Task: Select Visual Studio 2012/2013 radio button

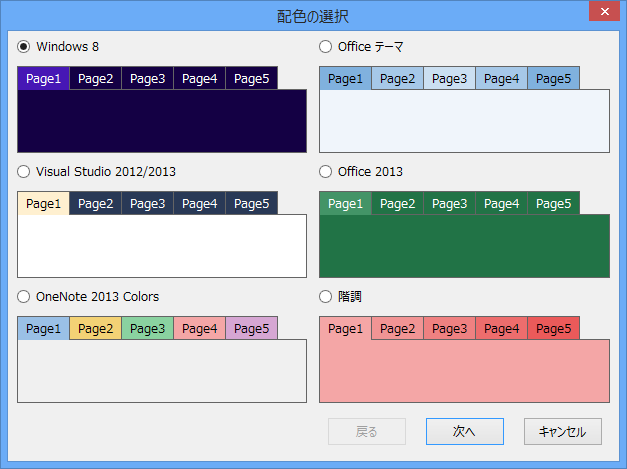Action: [x=24, y=171]
